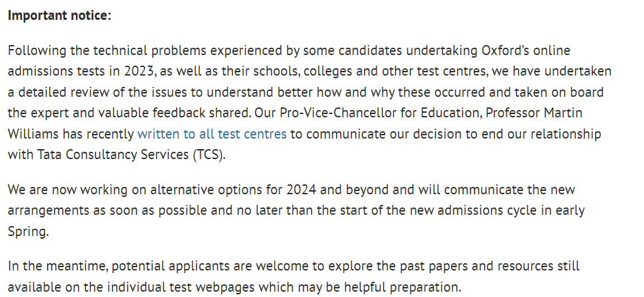Click the word 'Williams' before the link
Image resolution: width=644 pixels, height=297 pixels.
pos(34,134)
